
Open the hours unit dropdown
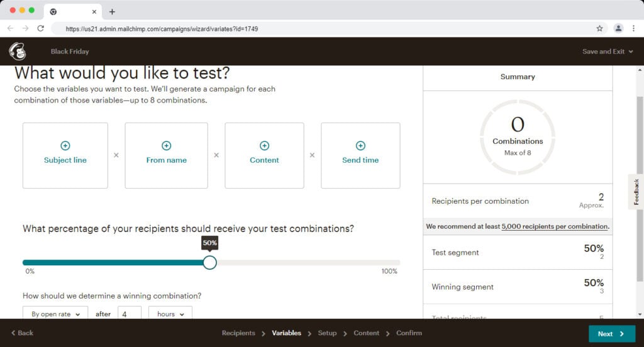click(x=170, y=314)
